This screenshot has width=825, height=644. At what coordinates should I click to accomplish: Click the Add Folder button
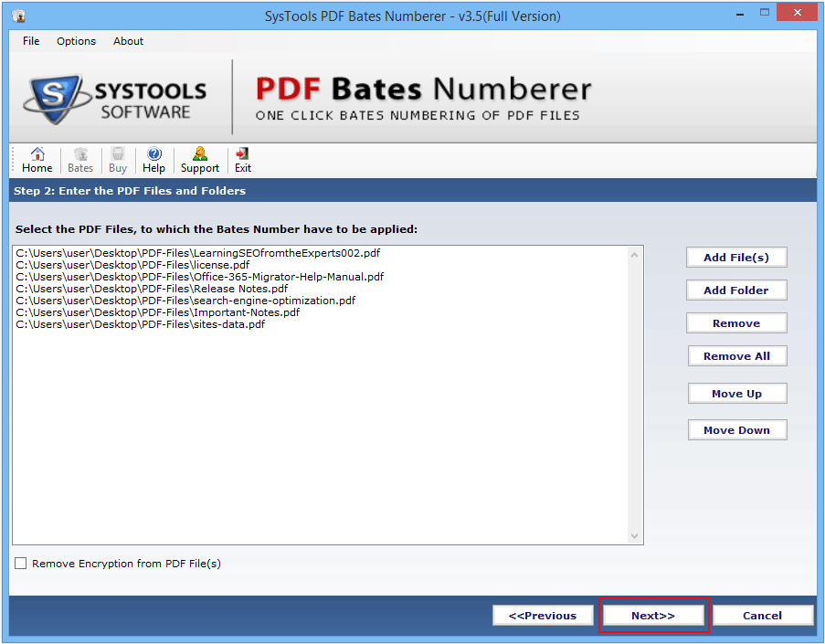[736, 290]
